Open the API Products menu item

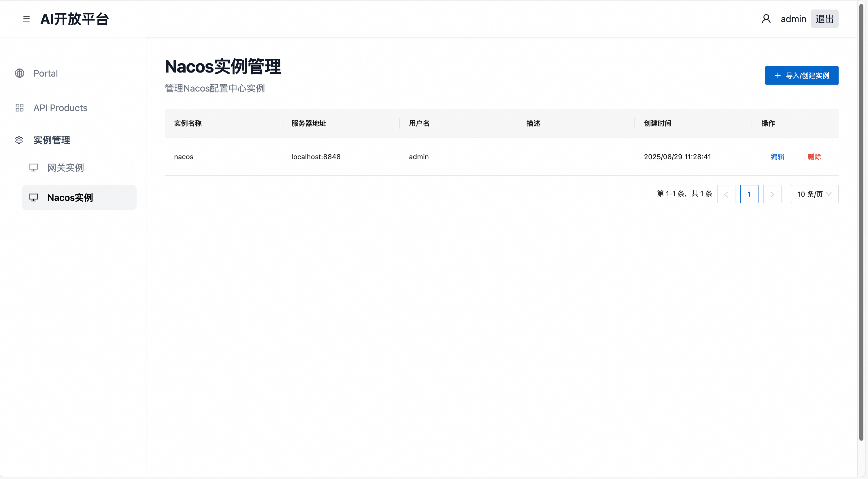pos(60,108)
